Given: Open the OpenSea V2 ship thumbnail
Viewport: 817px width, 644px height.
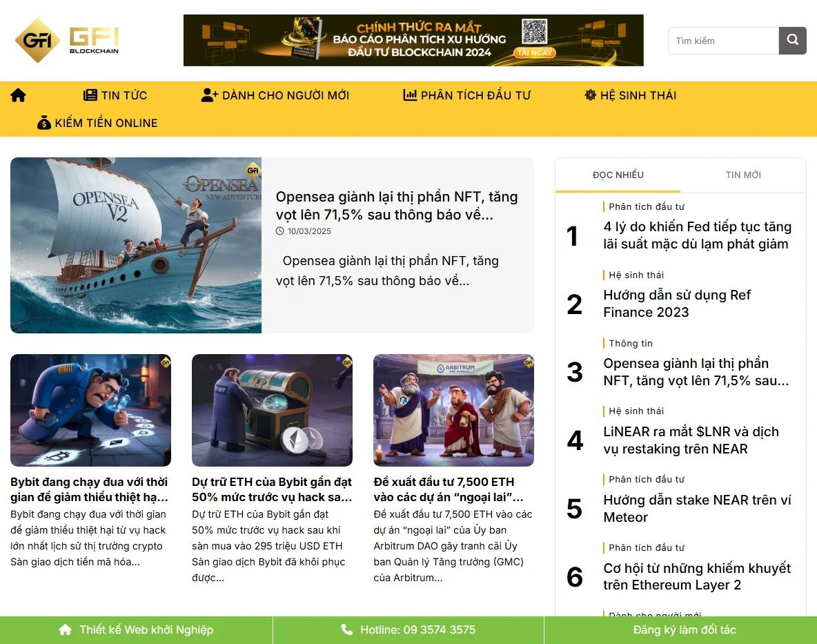Looking at the screenshot, I should [136, 246].
